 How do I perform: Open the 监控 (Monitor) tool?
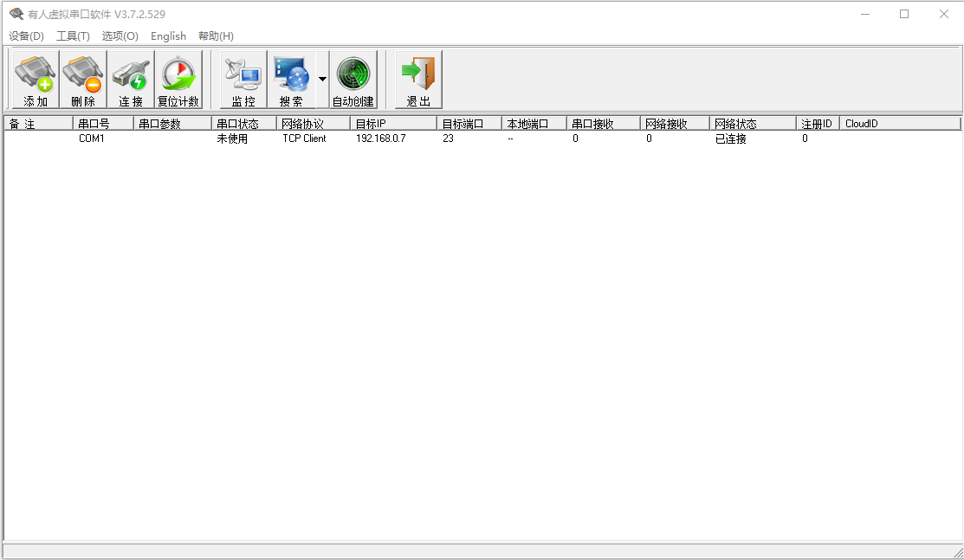[x=243, y=79]
